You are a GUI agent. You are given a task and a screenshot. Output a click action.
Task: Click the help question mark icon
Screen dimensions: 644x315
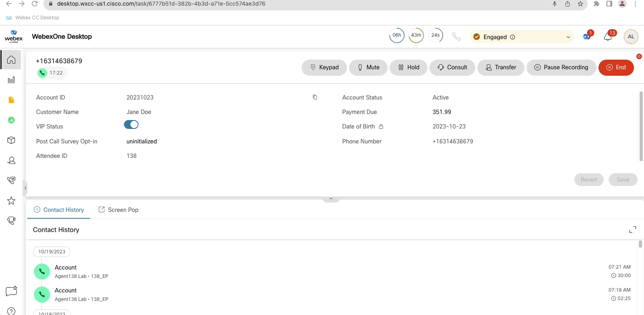click(x=11, y=311)
